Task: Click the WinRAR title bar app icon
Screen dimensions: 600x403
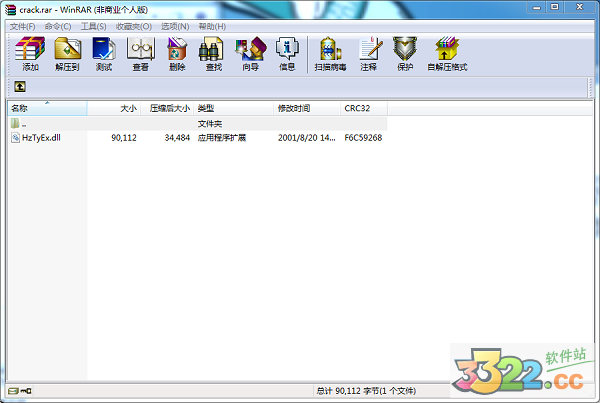Action: click(x=10, y=10)
